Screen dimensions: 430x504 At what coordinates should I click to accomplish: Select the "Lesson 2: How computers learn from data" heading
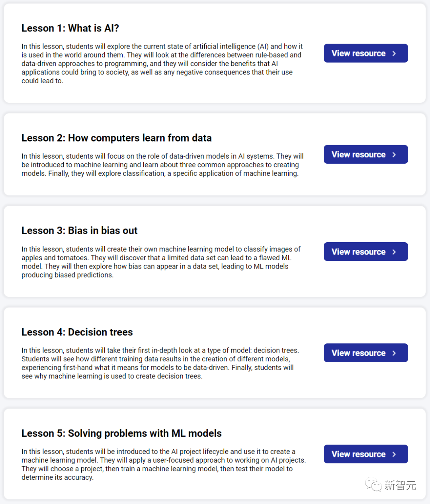[116, 138]
